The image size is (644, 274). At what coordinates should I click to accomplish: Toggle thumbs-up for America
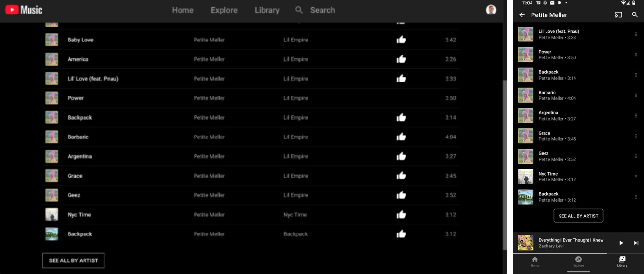point(401,59)
